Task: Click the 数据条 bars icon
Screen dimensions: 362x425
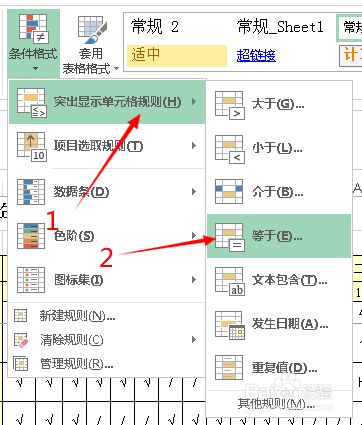Action: click(x=31, y=192)
